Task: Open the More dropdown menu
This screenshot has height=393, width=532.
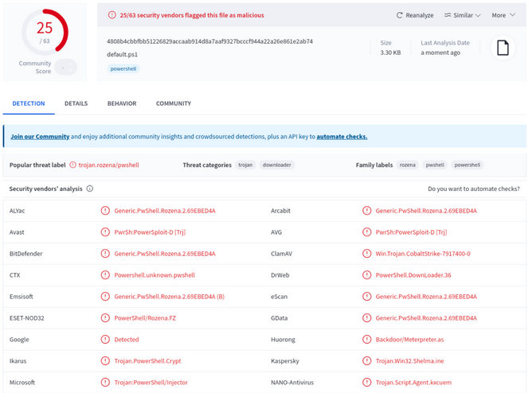Action: [x=503, y=15]
